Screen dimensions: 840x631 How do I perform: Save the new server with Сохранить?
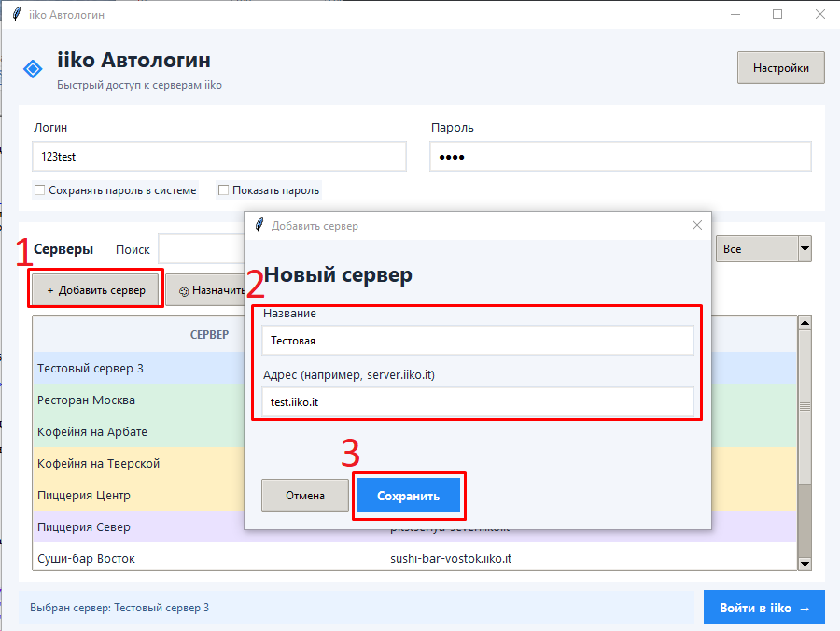pyautogui.click(x=408, y=496)
